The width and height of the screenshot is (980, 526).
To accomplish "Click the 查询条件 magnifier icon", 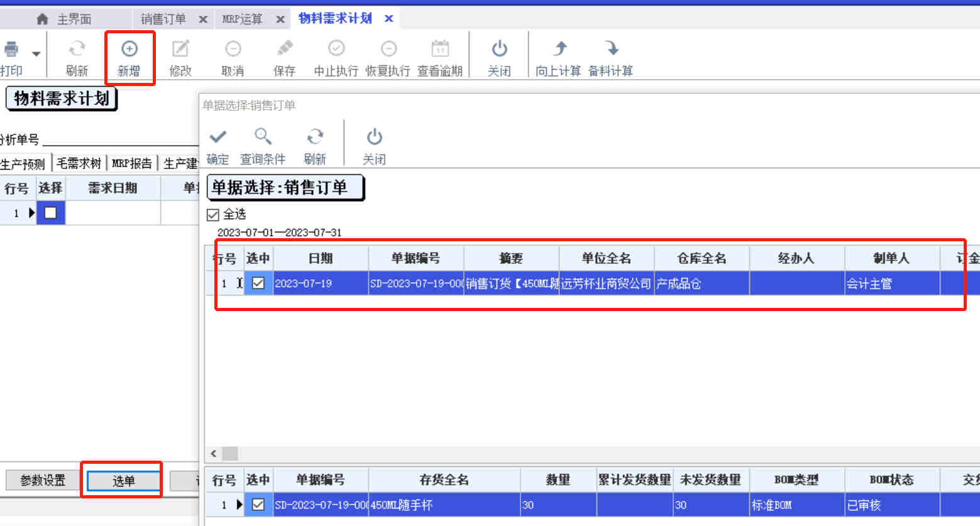I will (263, 136).
